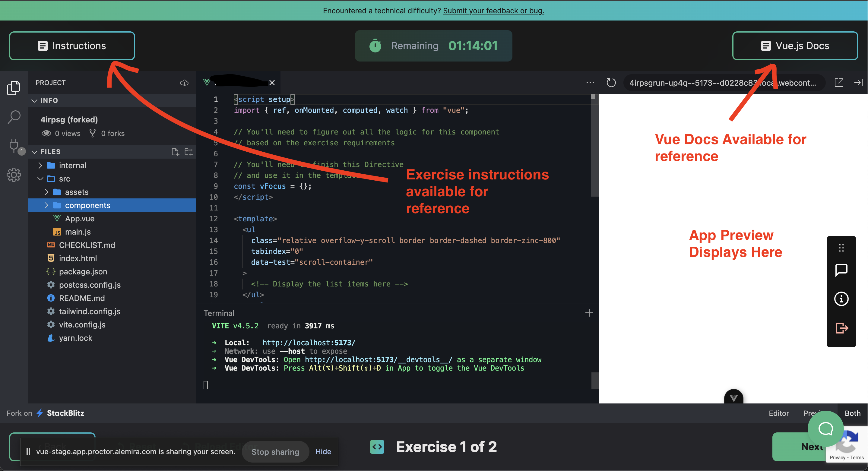868x471 pixels.
Task: Switch to Editor view
Action: [779, 413]
